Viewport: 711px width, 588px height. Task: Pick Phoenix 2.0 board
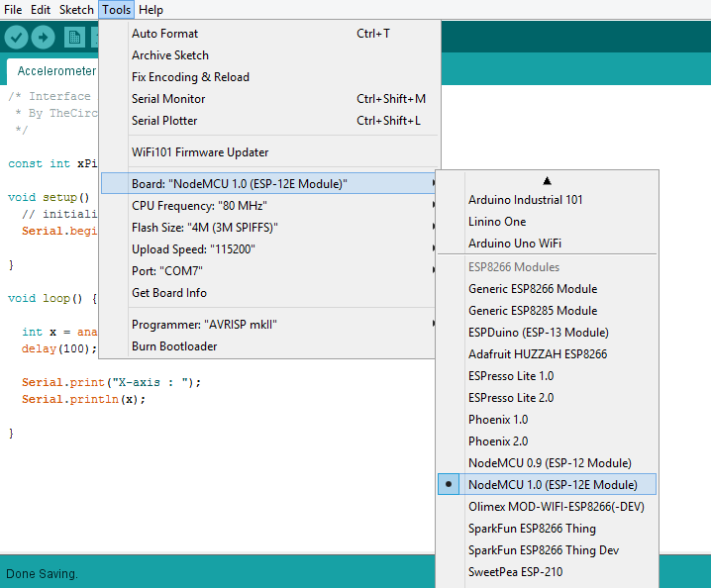point(547,441)
